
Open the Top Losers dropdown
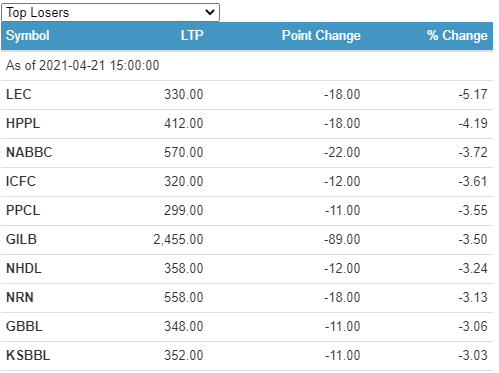click(x=110, y=13)
